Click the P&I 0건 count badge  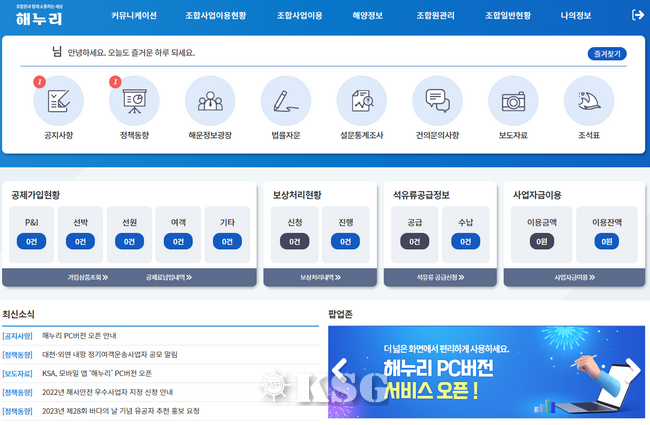pyautogui.click(x=32, y=241)
